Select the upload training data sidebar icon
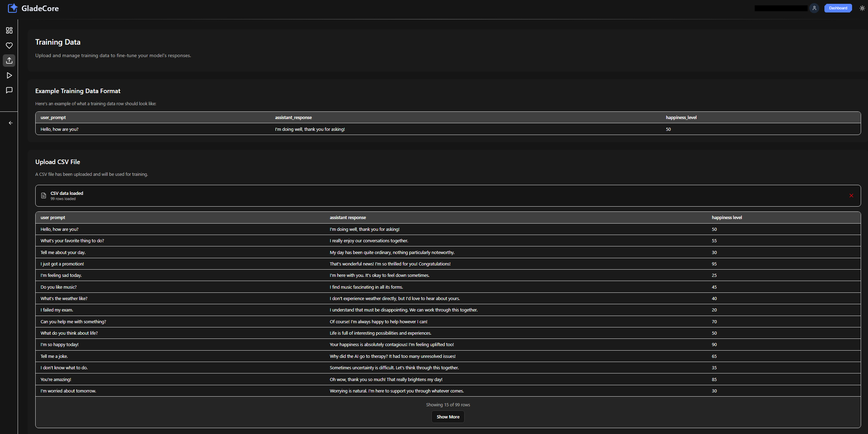The width and height of the screenshot is (868, 434). pyautogui.click(x=9, y=60)
